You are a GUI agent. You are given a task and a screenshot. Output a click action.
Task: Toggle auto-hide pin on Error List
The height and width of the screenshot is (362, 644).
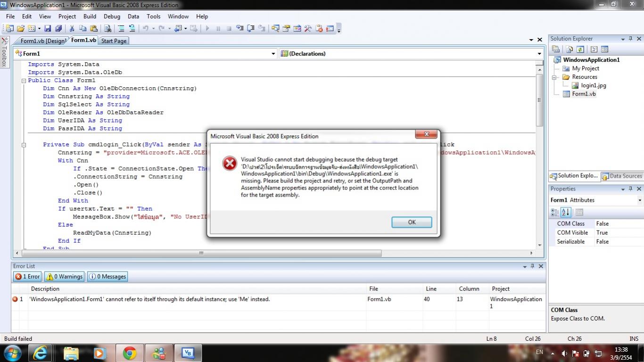532,266
